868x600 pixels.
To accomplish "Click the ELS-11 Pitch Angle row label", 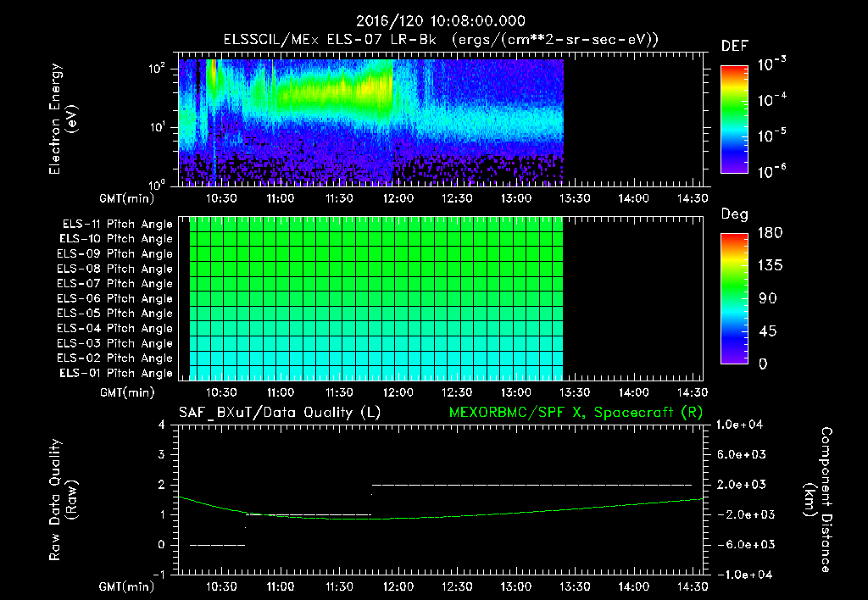I will pyautogui.click(x=117, y=225).
